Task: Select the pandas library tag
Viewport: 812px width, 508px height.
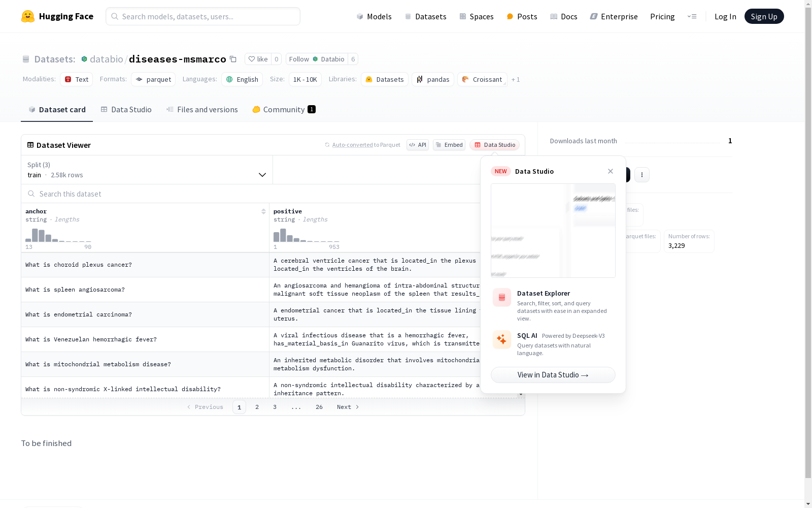Action: [x=433, y=79]
